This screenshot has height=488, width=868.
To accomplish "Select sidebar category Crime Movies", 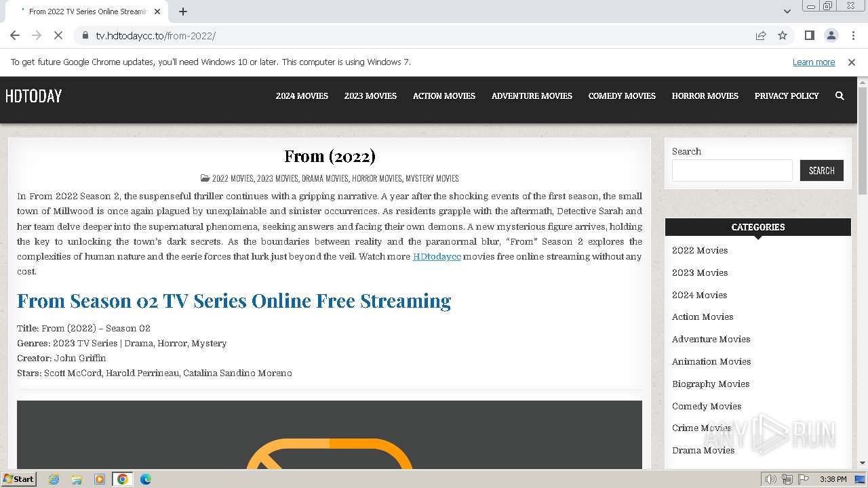I will click(x=702, y=428).
